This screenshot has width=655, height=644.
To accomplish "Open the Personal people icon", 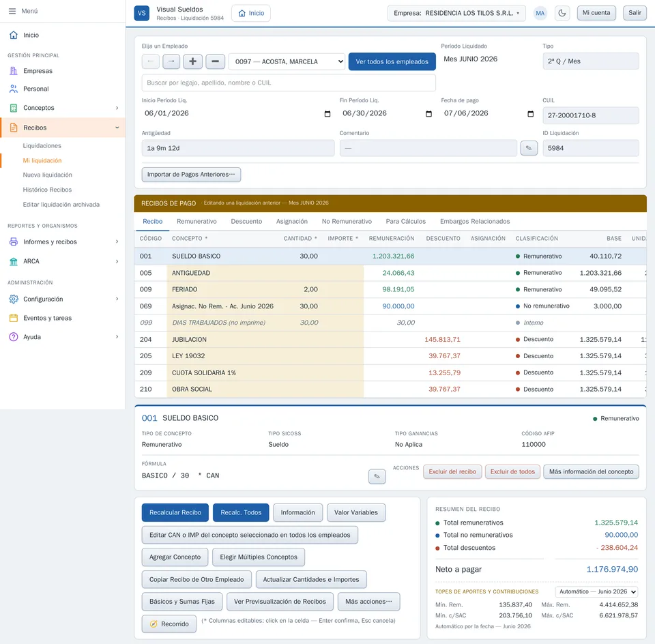I will pos(14,89).
